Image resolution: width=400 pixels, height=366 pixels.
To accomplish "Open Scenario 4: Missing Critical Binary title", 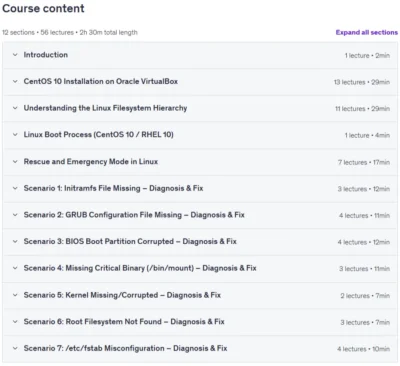I will tap(140, 268).
